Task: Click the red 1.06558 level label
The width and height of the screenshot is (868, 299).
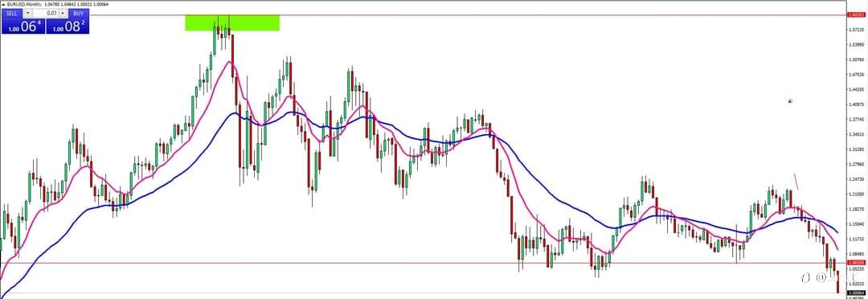Action: pyautogui.click(x=857, y=263)
